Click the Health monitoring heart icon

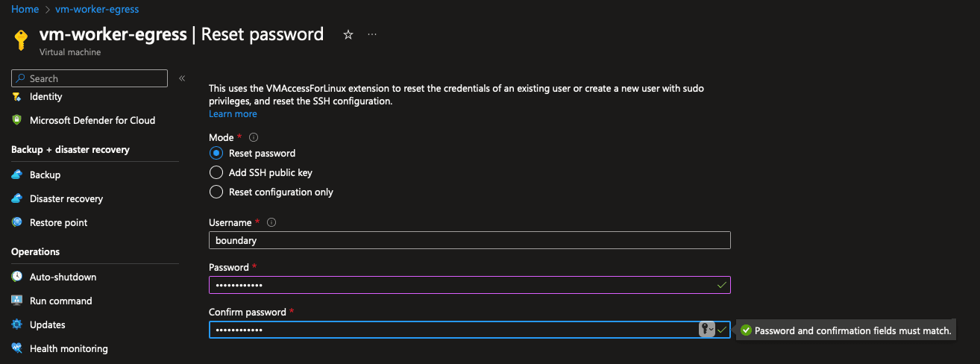16,348
